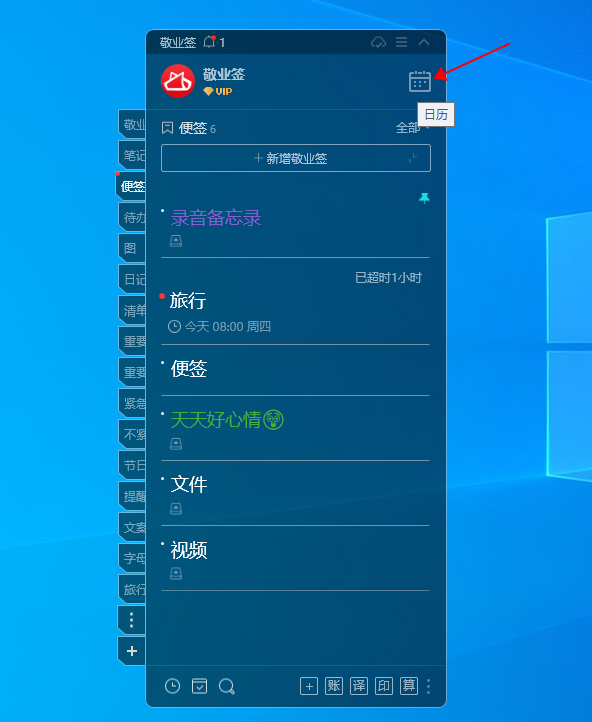This screenshot has height=722, width=592.
Task: Switch to the 提醒 side tab
Action: click(132, 496)
